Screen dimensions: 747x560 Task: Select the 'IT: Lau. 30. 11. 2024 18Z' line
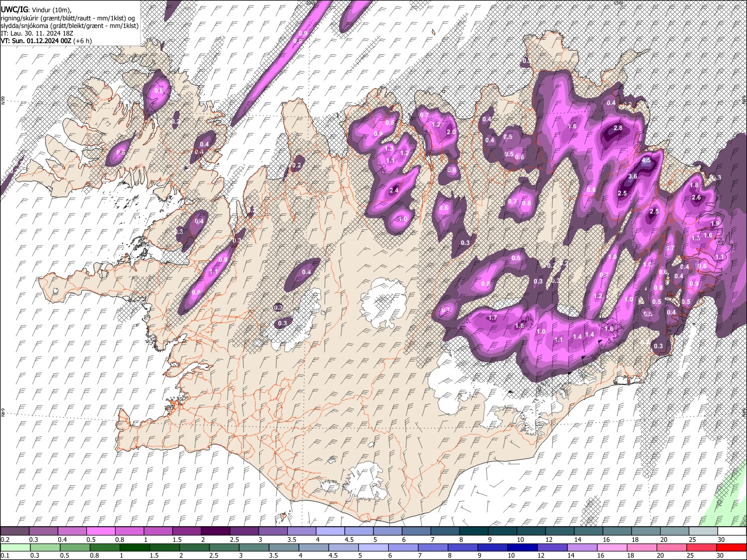36,34
